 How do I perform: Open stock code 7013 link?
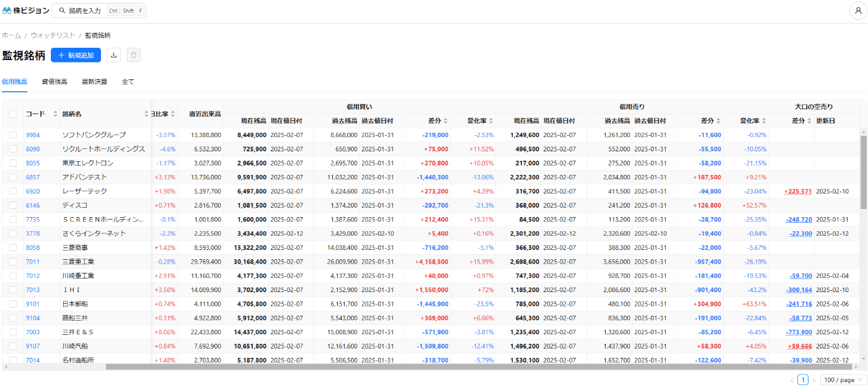point(33,290)
